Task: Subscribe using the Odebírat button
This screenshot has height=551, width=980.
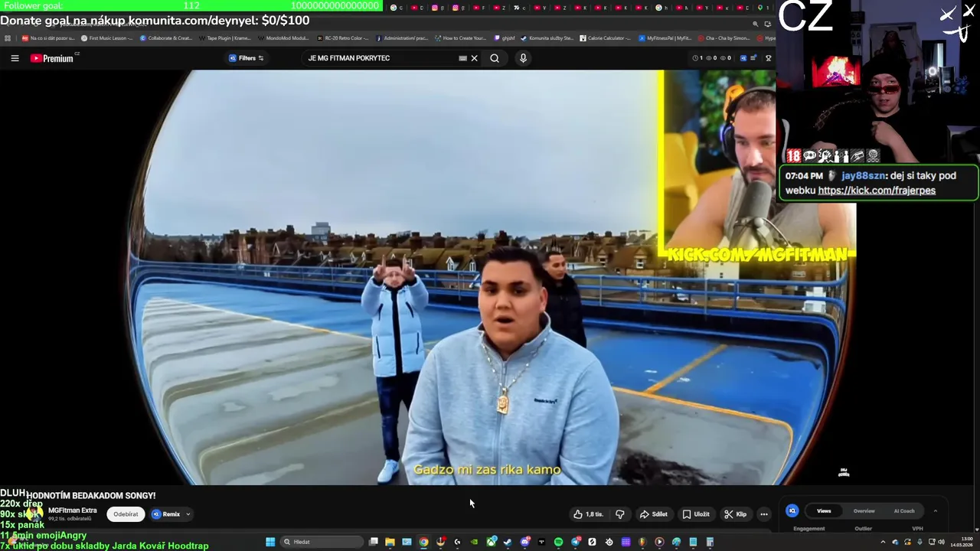Action: [x=126, y=514]
